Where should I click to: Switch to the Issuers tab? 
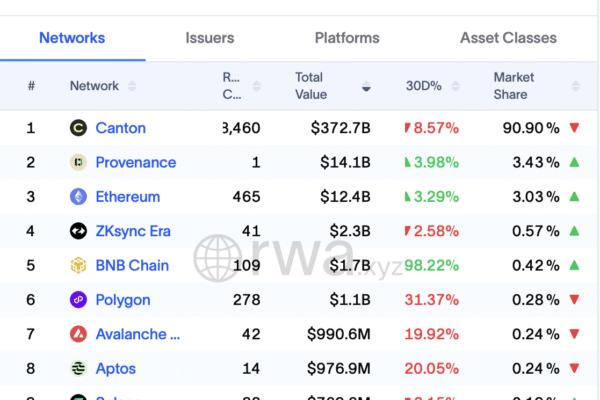pyautogui.click(x=210, y=38)
